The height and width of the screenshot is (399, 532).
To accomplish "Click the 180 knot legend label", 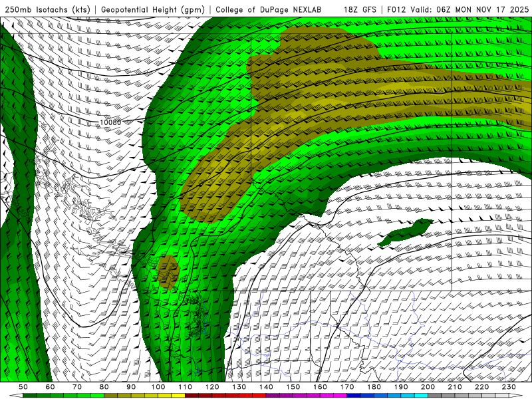I will 374,387.
